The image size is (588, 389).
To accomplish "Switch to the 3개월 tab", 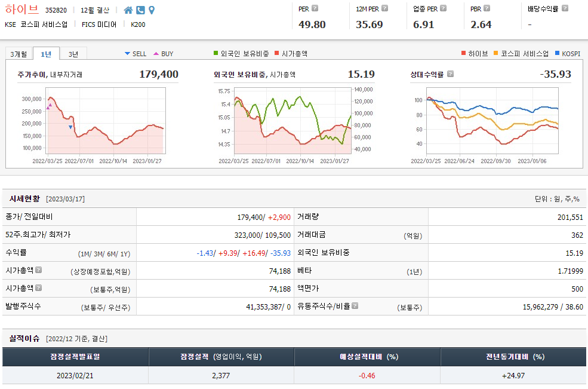I will [x=19, y=54].
